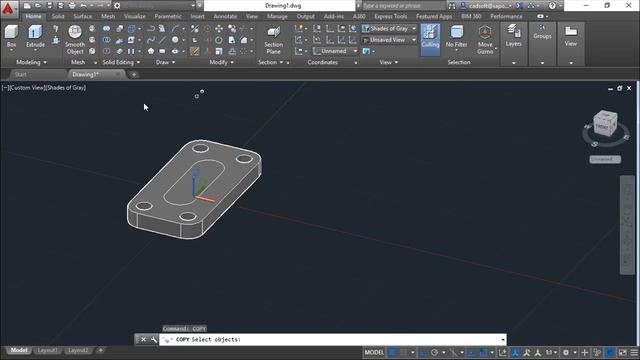Expand the Section panel

pos(271,62)
